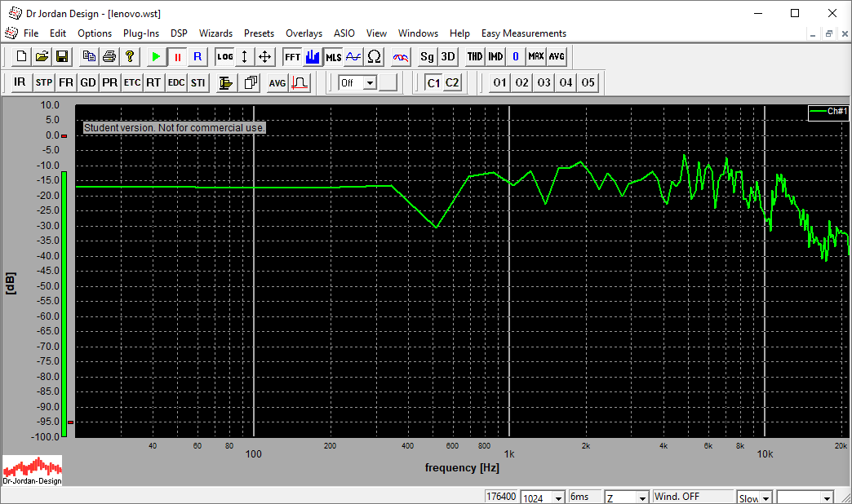
Task: Start measurement with the green play icon
Action: 156,56
